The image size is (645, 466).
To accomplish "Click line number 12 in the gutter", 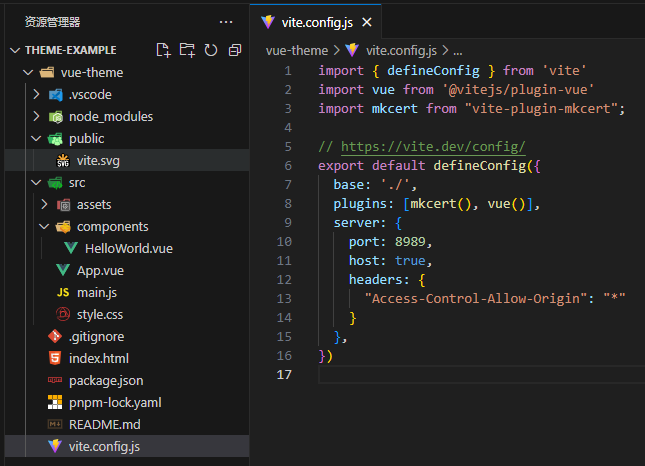I will [284, 280].
